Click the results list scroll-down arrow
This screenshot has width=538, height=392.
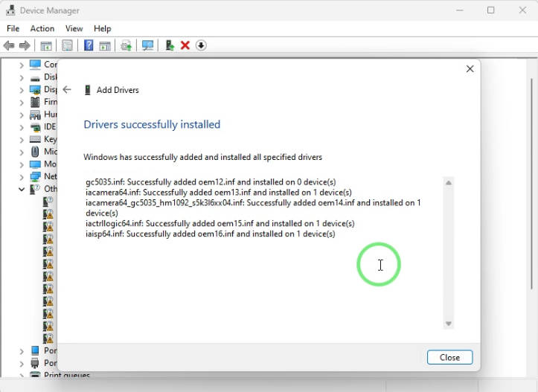(448, 324)
